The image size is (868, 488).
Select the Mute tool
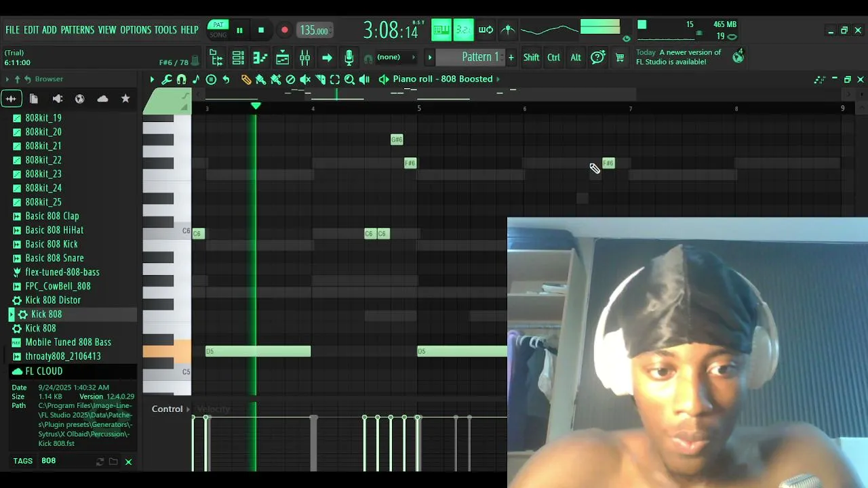pyautogui.click(x=305, y=79)
